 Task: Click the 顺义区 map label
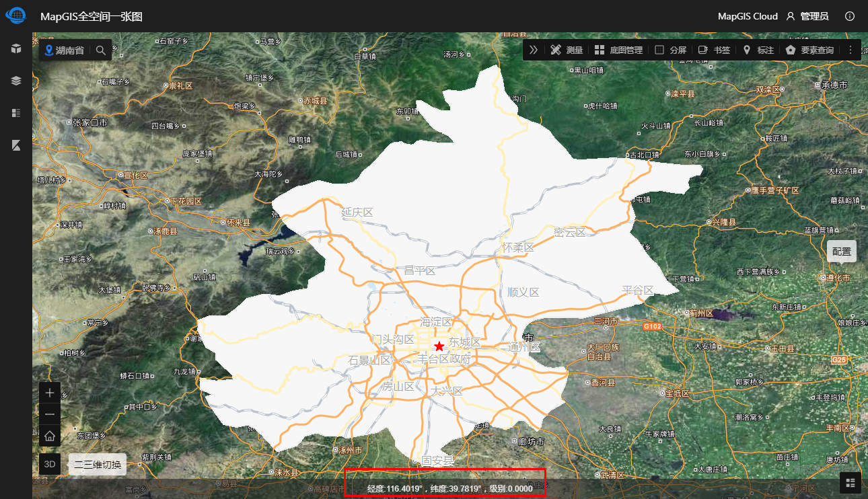tap(523, 292)
